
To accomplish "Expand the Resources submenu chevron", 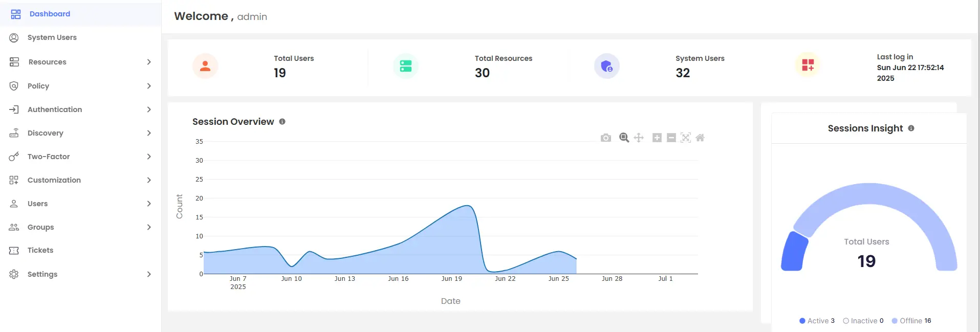I will [149, 62].
